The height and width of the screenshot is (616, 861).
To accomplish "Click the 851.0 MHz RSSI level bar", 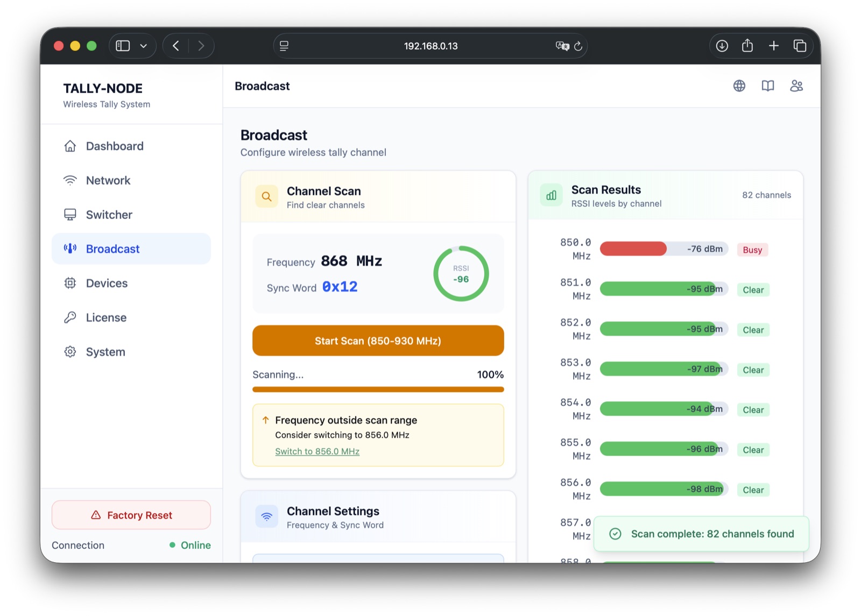I will [664, 289].
